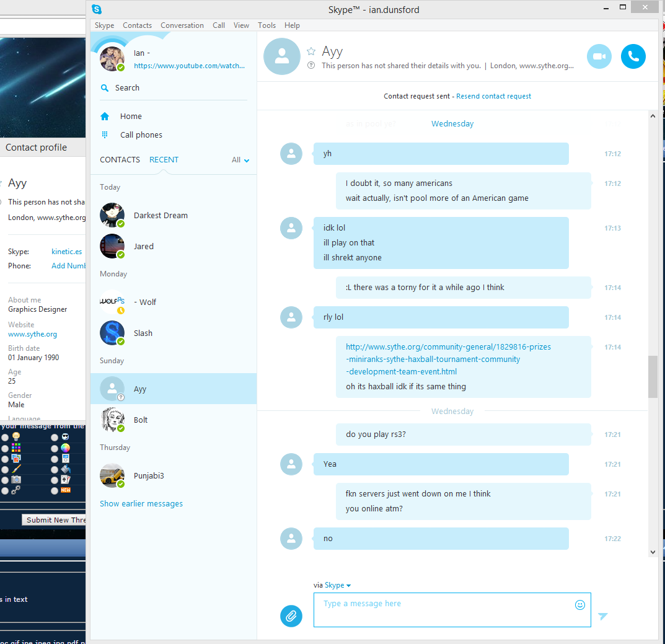Click Submit New Thread button in forum window
The width and height of the screenshot is (665, 644).
tap(54, 519)
